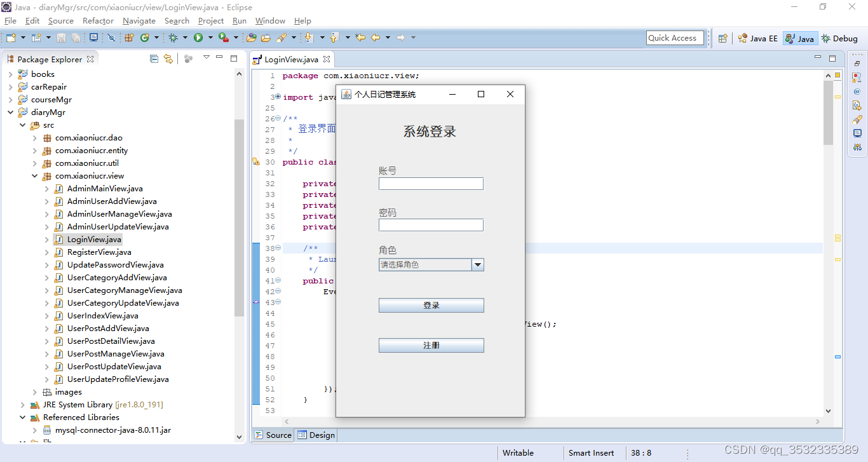The height and width of the screenshot is (462, 868).
Task: Click the Next Annotation icon
Action: pyautogui.click(x=309, y=38)
